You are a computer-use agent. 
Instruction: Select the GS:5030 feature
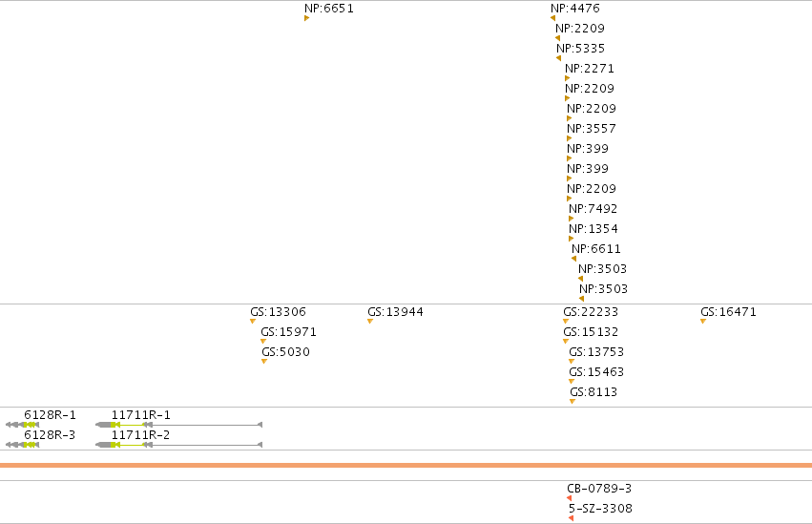point(286,352)
